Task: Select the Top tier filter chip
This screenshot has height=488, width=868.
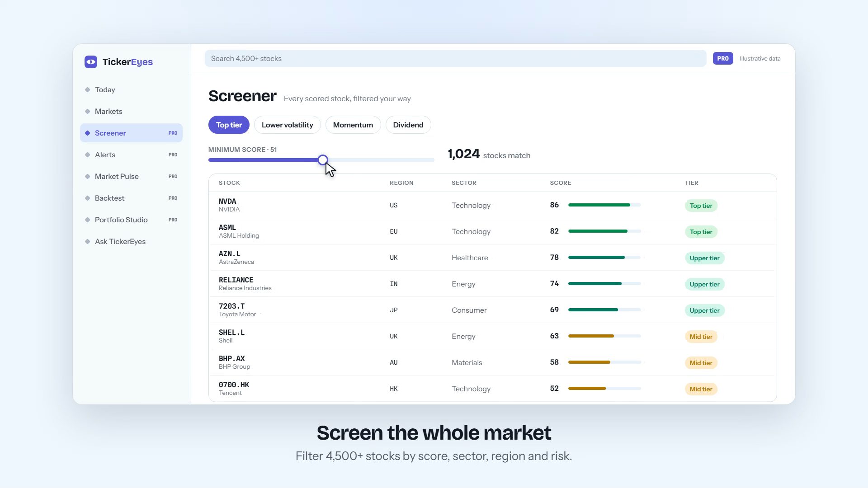Action: (229, 125)
